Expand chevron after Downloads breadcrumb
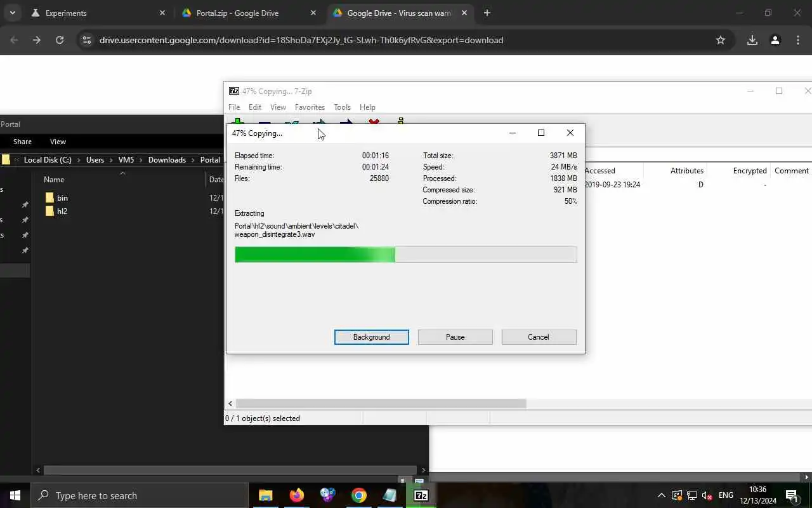The image size is (812, 508). [x=193, y=160]
